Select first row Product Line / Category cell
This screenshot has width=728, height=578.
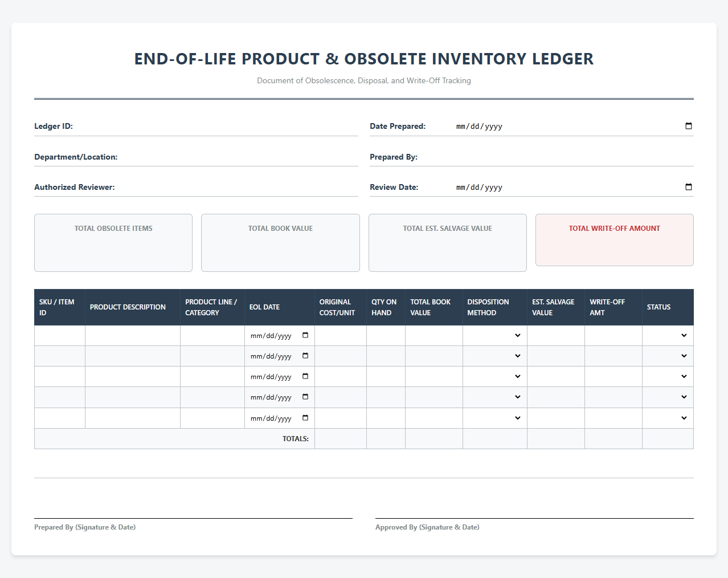click(212, 335)
